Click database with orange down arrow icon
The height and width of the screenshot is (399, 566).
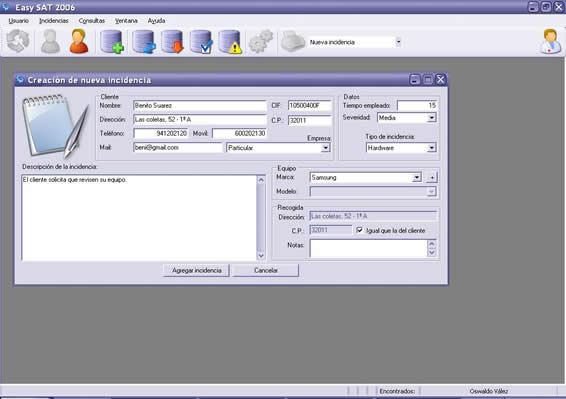172,42
